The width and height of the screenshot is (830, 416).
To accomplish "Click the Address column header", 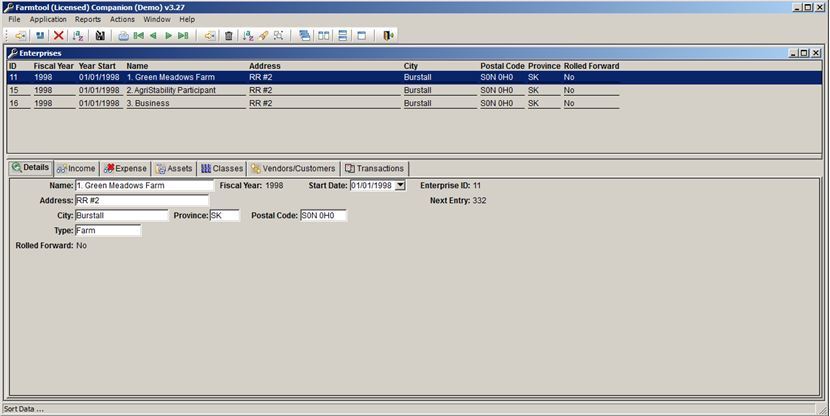I will (x=265, y=66).
